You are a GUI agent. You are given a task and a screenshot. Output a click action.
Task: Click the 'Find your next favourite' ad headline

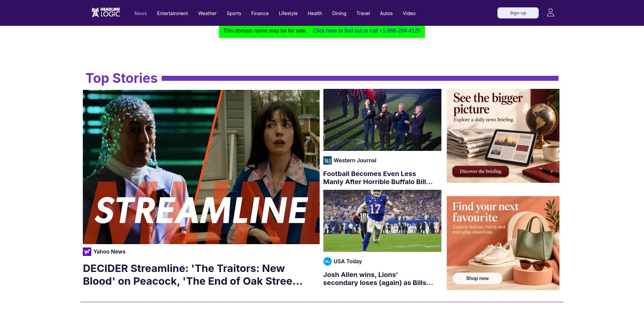[x=485, y=212]
